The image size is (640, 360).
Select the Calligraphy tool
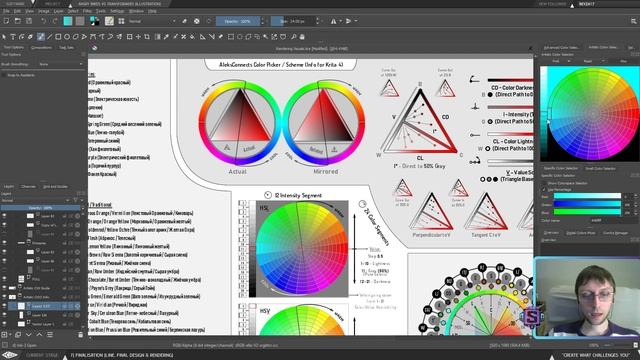pos(31,37)
